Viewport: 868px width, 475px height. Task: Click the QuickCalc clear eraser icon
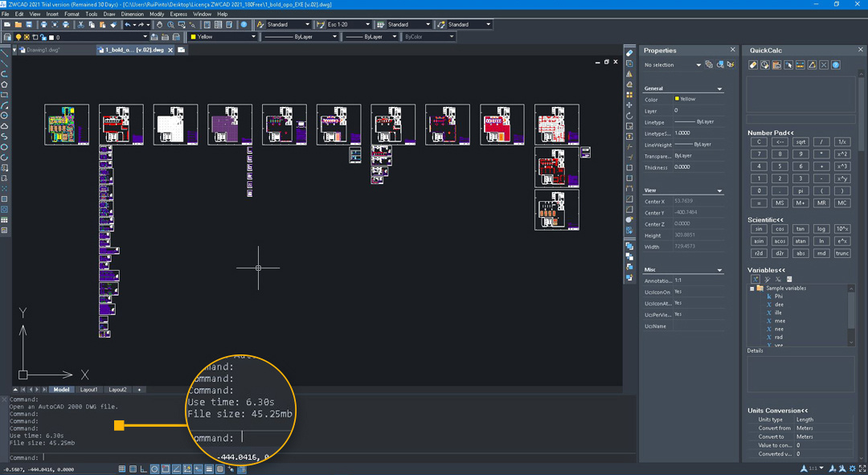(753, 65)
